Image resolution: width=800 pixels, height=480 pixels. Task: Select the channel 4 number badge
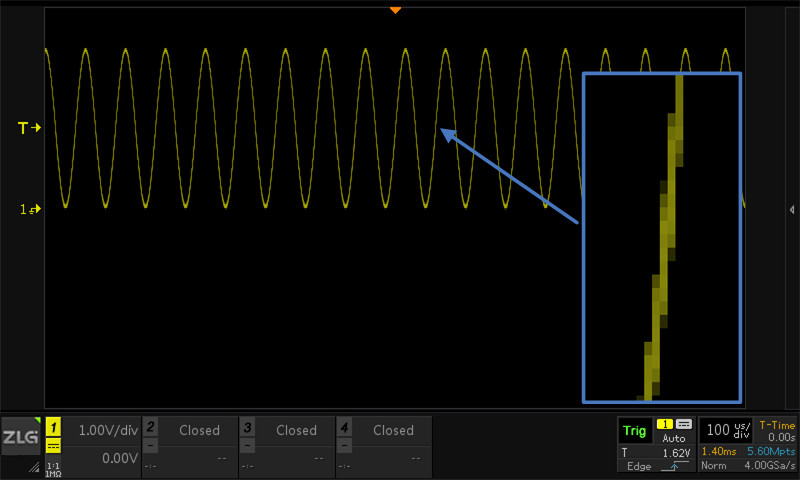pyautogui.click(x=344, y=426)
